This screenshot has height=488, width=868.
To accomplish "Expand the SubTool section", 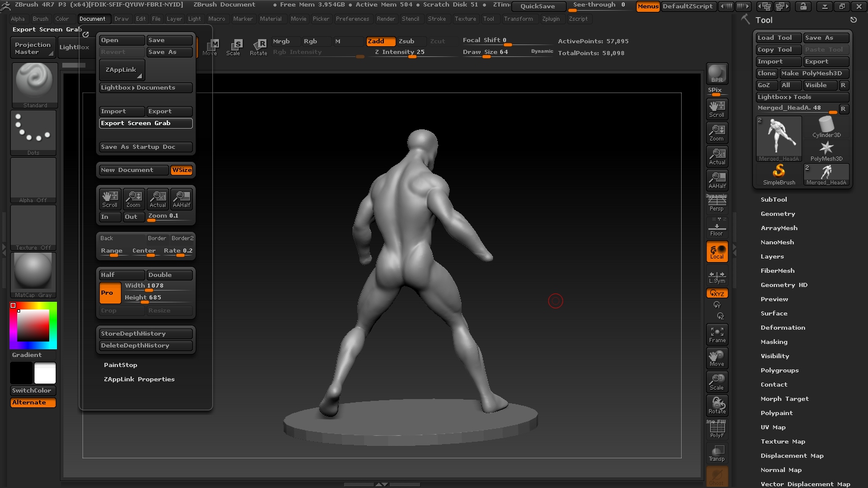I will 774,200.
